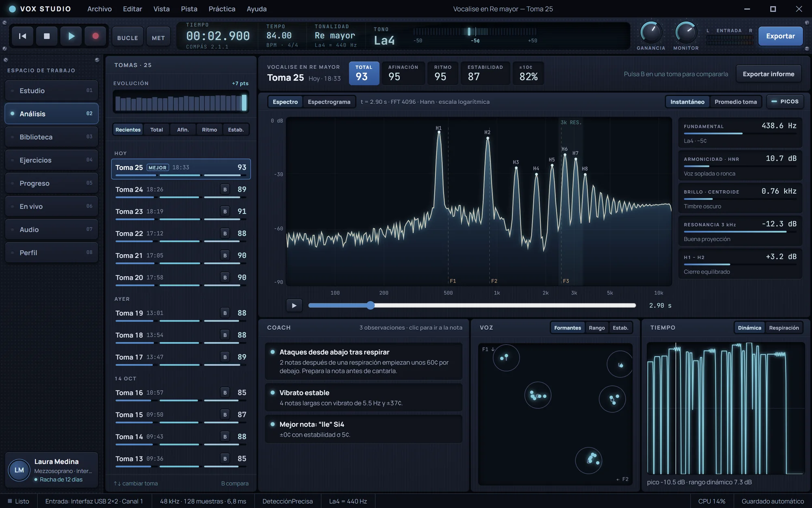Switch to the En vivo workspace
This screenshot has width=812, height=508.
tap(52, 206)
